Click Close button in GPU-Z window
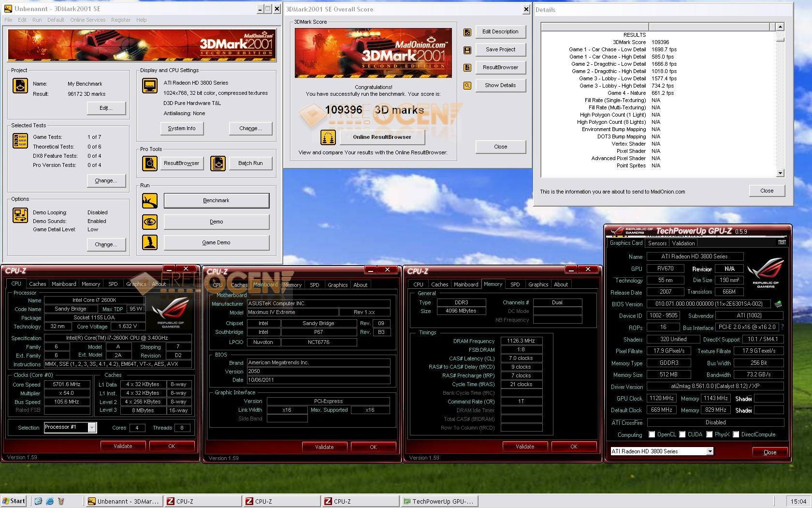 pyautogui.click(x=769, y=452)
